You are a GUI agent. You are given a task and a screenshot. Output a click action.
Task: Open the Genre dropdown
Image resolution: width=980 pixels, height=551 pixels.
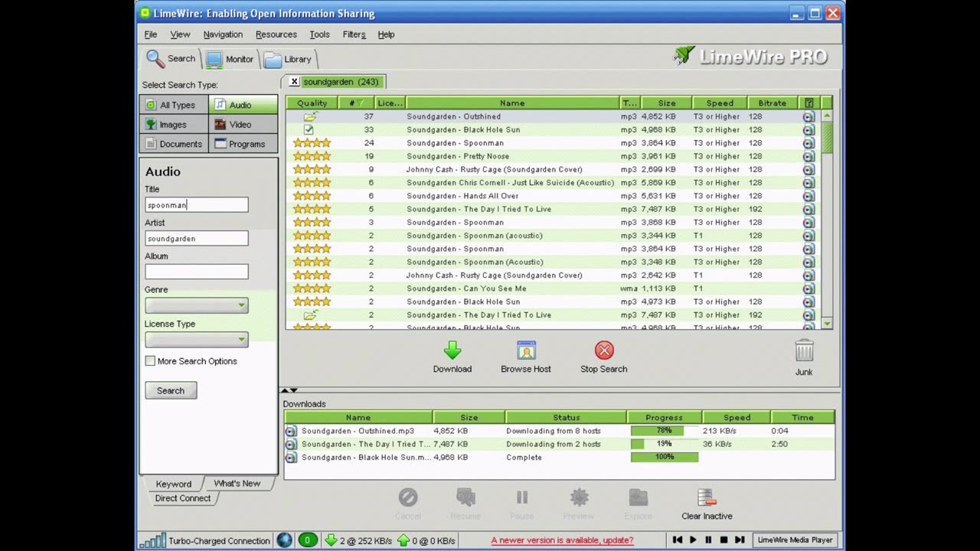click(197, 305)
